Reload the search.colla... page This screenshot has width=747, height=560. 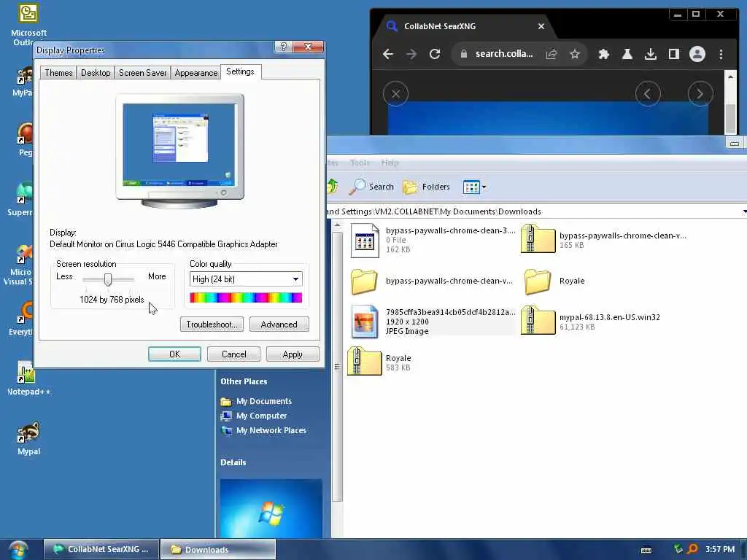click(435, 54)
